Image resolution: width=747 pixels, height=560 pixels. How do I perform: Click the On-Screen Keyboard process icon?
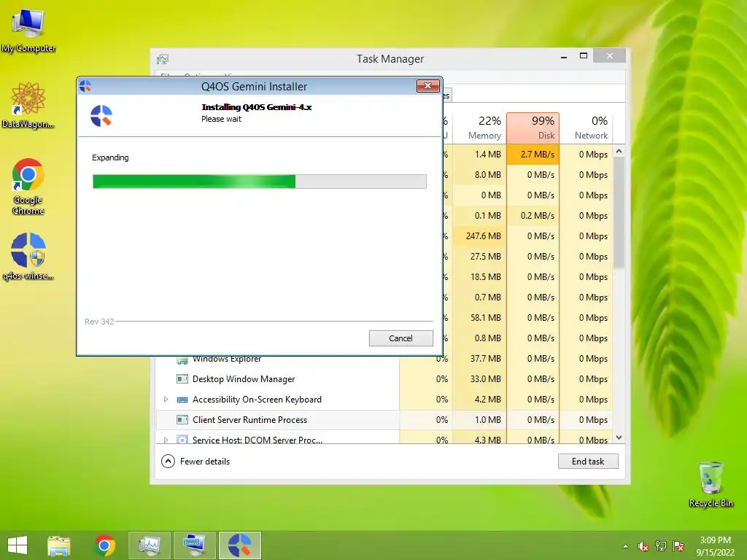click(182, 400)
